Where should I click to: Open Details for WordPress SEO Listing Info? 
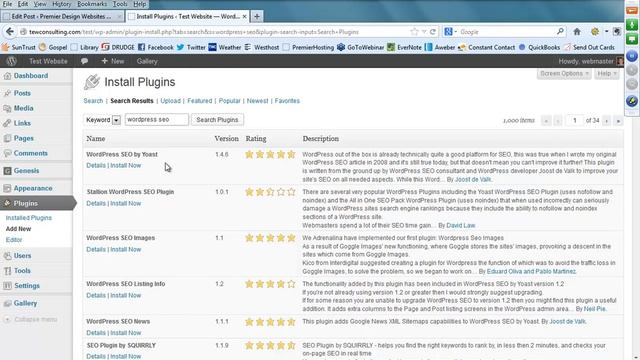(x=96, y=296)
